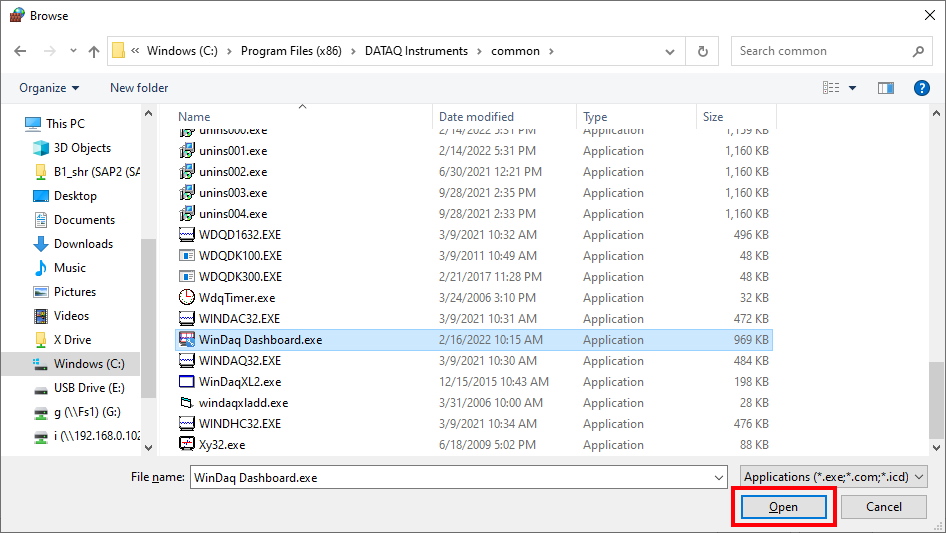
Task: Select Desktop in sidebar
Action: pos(65,196)
